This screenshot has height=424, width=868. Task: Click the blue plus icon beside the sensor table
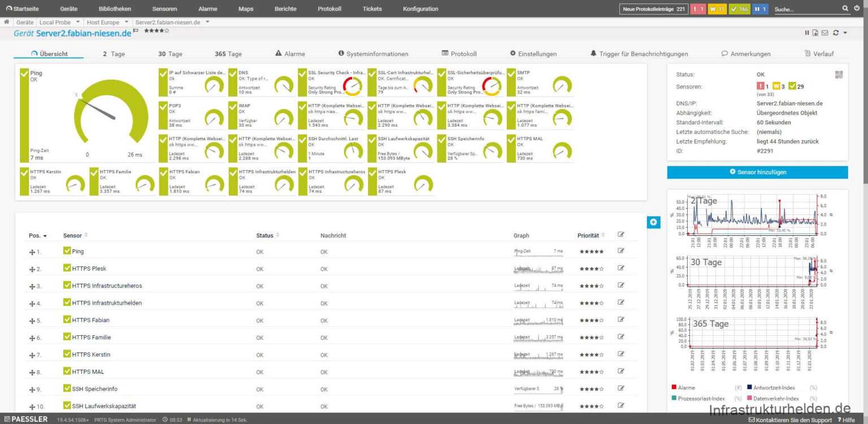point(653,222)
